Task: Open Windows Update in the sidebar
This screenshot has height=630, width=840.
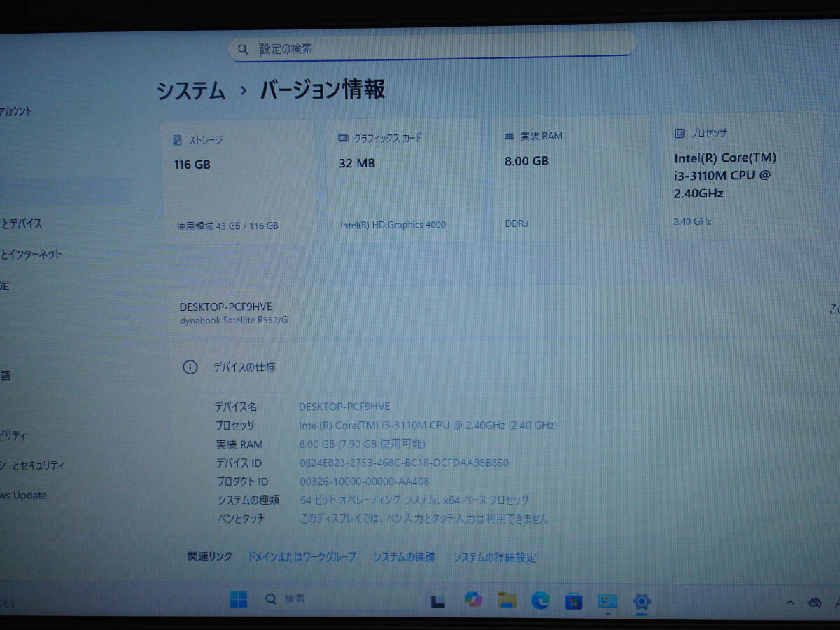Action: coord(23,496)
